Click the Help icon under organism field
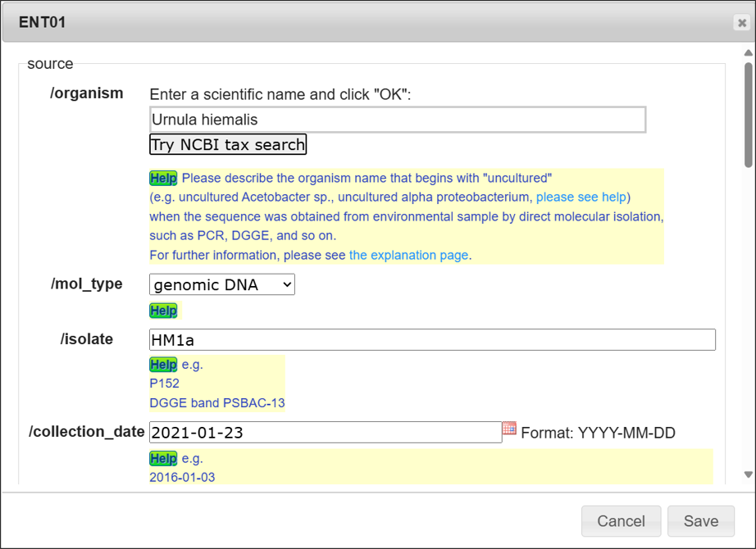This screenshot has width=756, height=549. (x=162, y=178)
